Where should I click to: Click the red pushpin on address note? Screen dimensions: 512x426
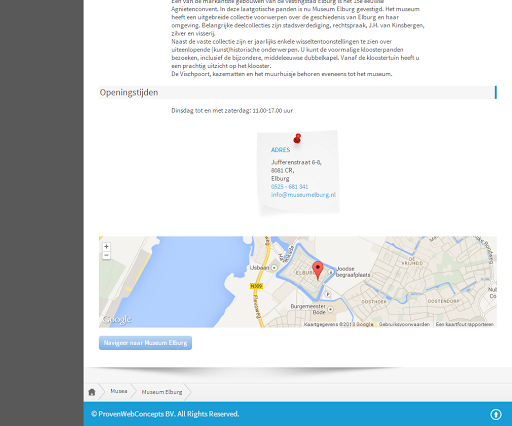coord(297,138)
